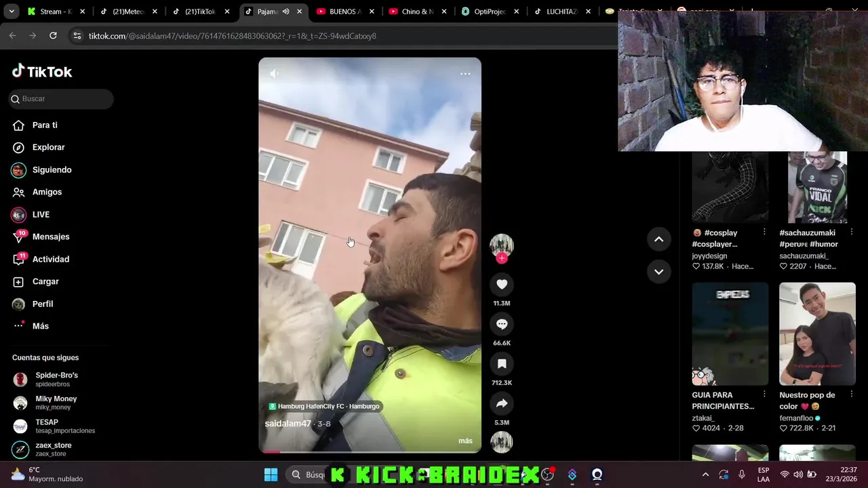Open the video's three-dot options menu
Screen dimensions: 868x488
click(465, 74)
